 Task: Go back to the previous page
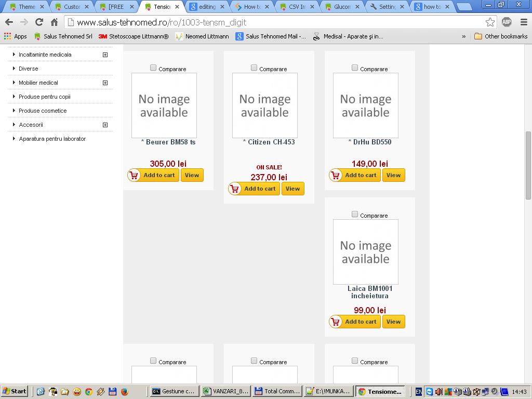[x=9, y=22]
